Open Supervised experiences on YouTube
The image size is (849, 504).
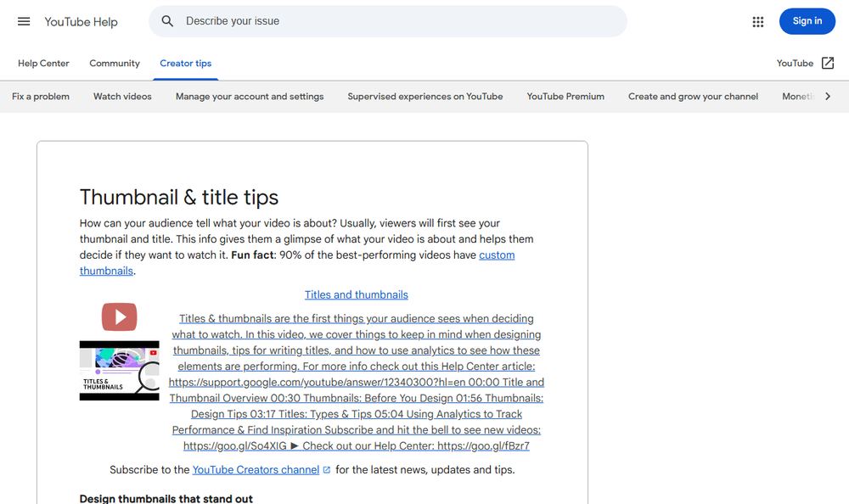(x=425, y=97)
